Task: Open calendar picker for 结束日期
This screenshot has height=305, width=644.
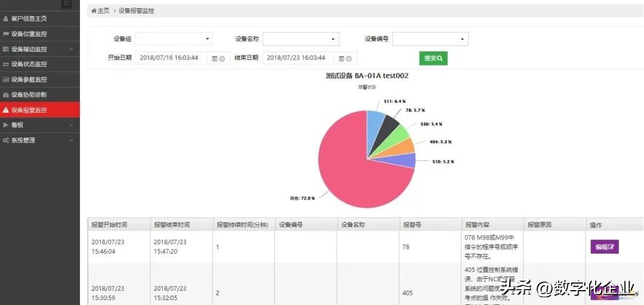Action: pyautogui.click(x=341, y=58)
